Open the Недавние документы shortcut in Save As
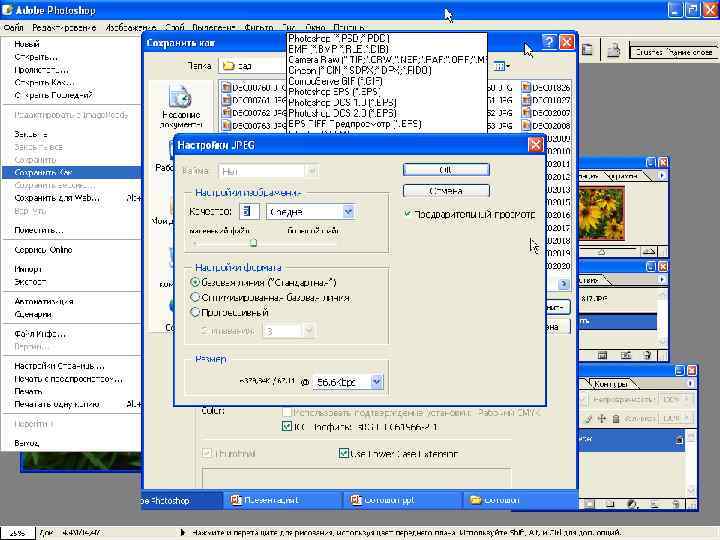Image resolution: width=720 pixels, height=540 pixels. pyautogui.click(x=181, y=105)
